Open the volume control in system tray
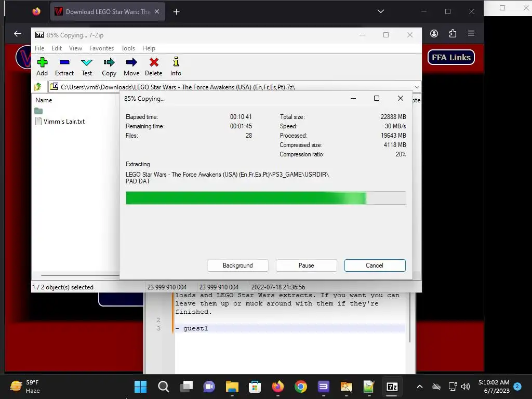This screenshot has width=532, height=399. click(465, 387)
